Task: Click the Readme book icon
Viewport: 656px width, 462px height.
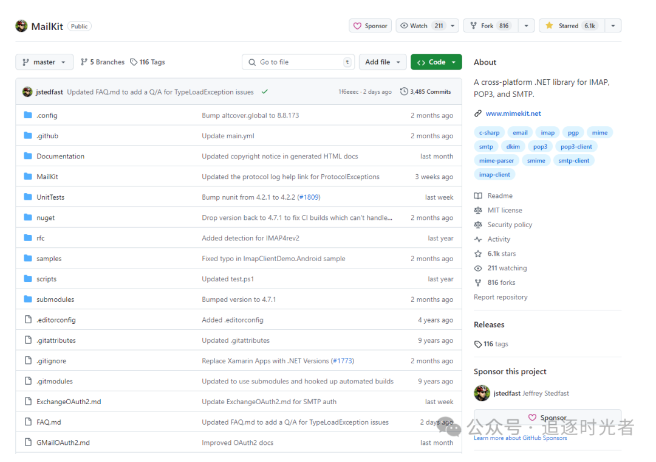Action: (x=478, y=195)
